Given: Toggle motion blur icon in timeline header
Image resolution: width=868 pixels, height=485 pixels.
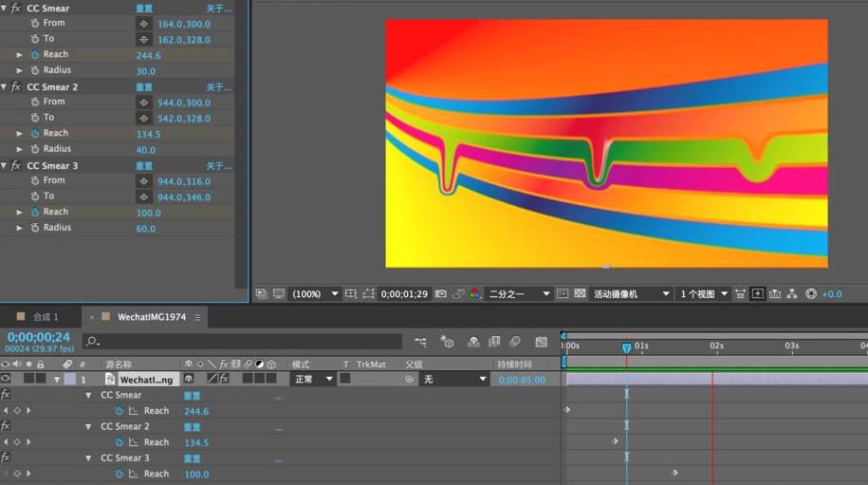Looking at the screenshot, I should pos(515,342).
